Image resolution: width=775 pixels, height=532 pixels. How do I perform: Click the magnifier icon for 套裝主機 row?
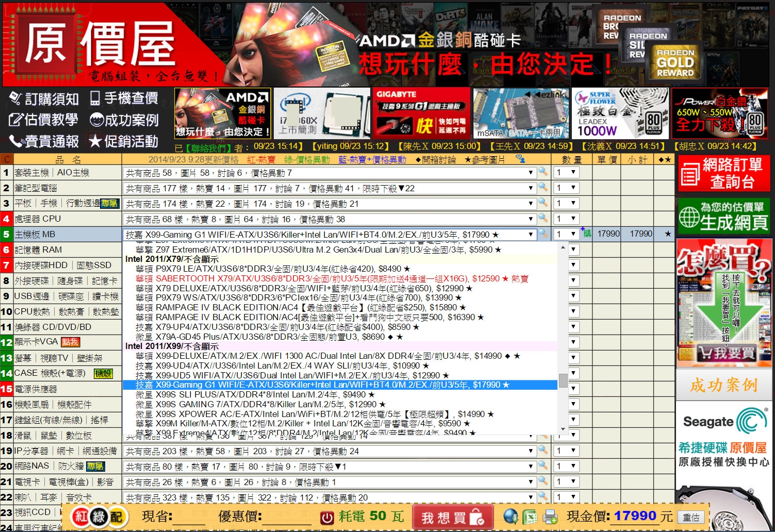pyautogui.click(x=543, y=172)
